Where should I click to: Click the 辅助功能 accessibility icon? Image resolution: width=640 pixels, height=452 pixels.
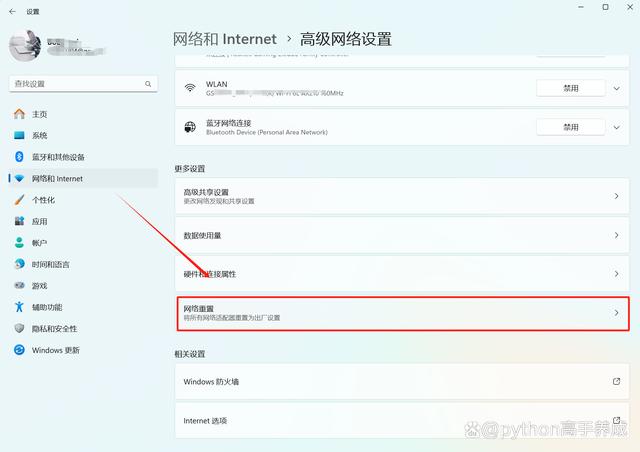(x=19, y=307)
